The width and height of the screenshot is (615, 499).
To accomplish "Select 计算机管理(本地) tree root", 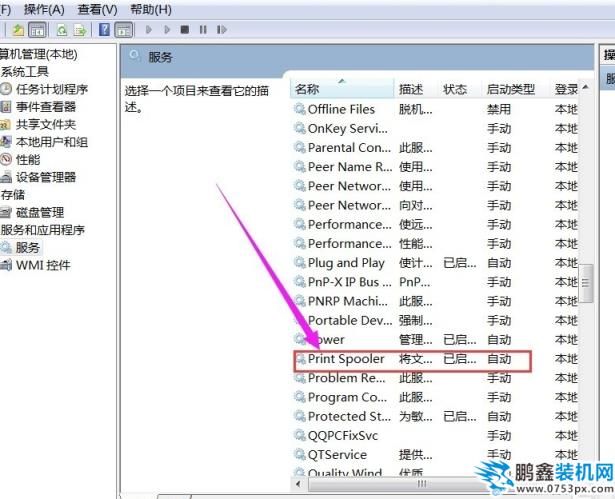I will coord(38,54).
